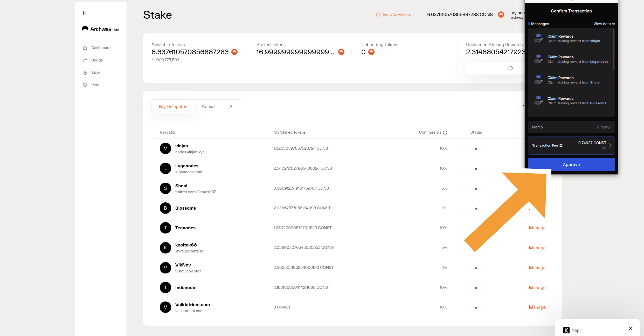Manage the Validatrium.com delegation

[537, 307]
